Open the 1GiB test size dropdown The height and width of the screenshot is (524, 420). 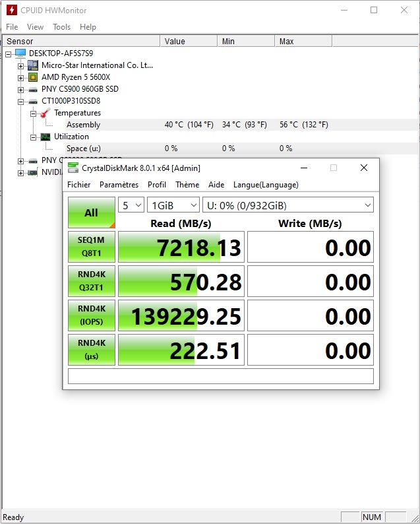pyautogui.click(x=173, y=205)
